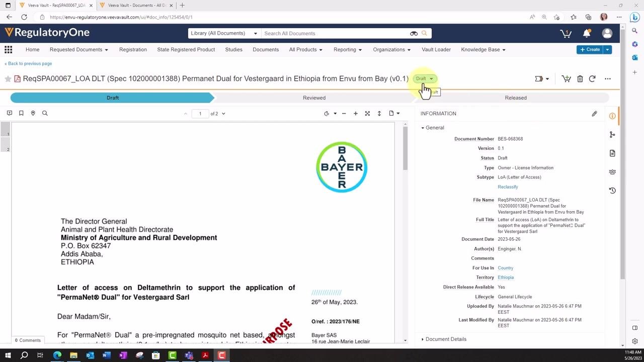Open page number dropdown chevron
This screenshot has width=644, height=362.
(223, 114)
